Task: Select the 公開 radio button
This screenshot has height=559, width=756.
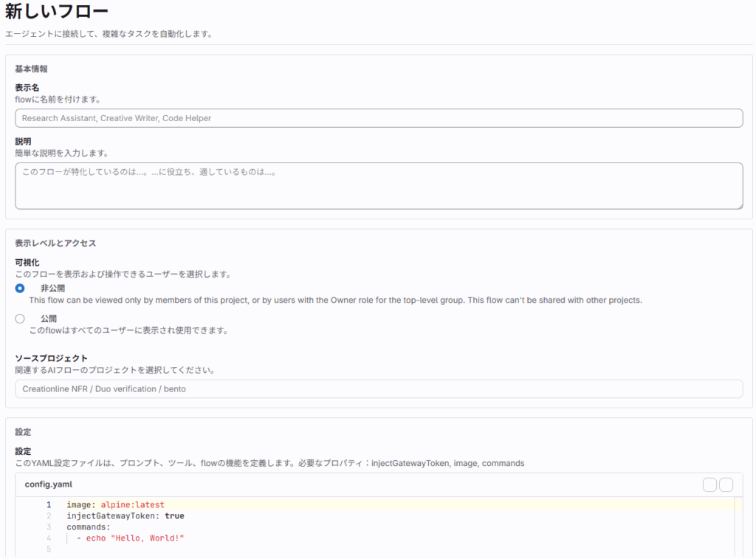Action: pyautogui.click(x=20, y=318)
